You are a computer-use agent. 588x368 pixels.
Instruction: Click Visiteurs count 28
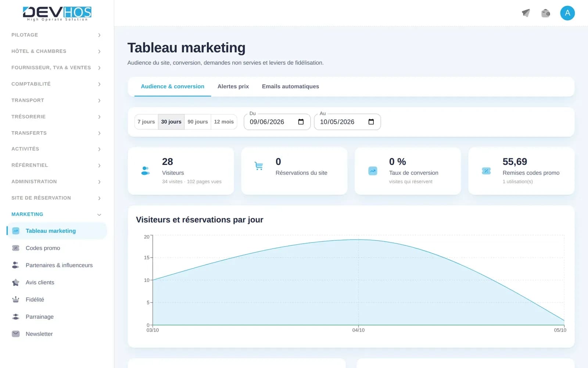click(x=168, y=162)
